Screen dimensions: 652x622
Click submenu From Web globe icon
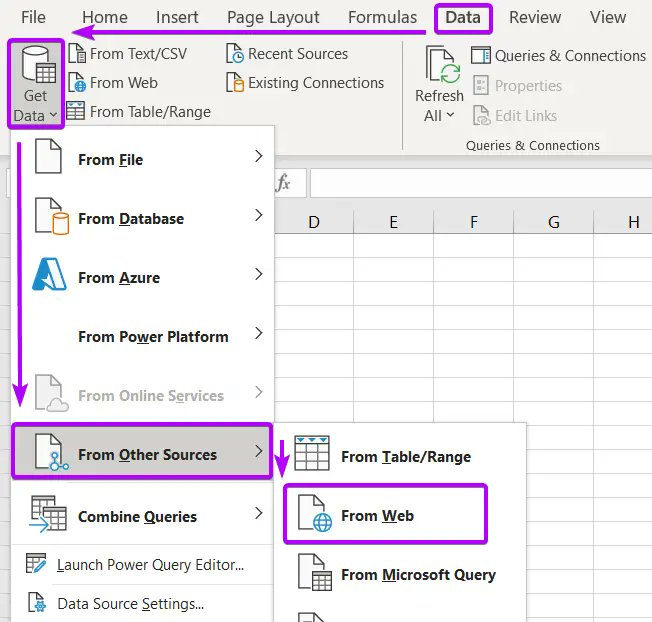(x=315, y=513)
